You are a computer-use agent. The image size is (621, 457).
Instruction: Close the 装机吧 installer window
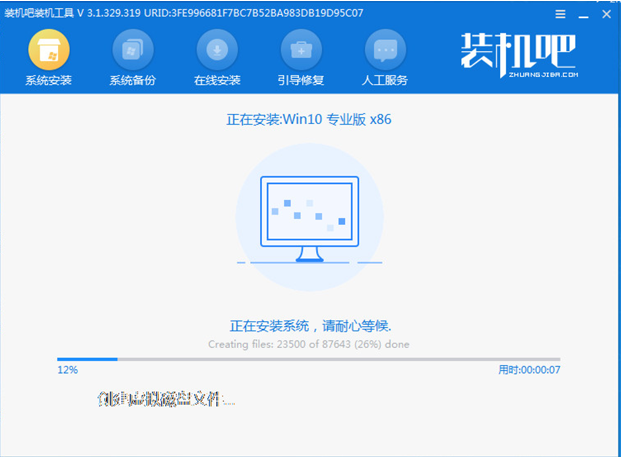click(604, 13)
